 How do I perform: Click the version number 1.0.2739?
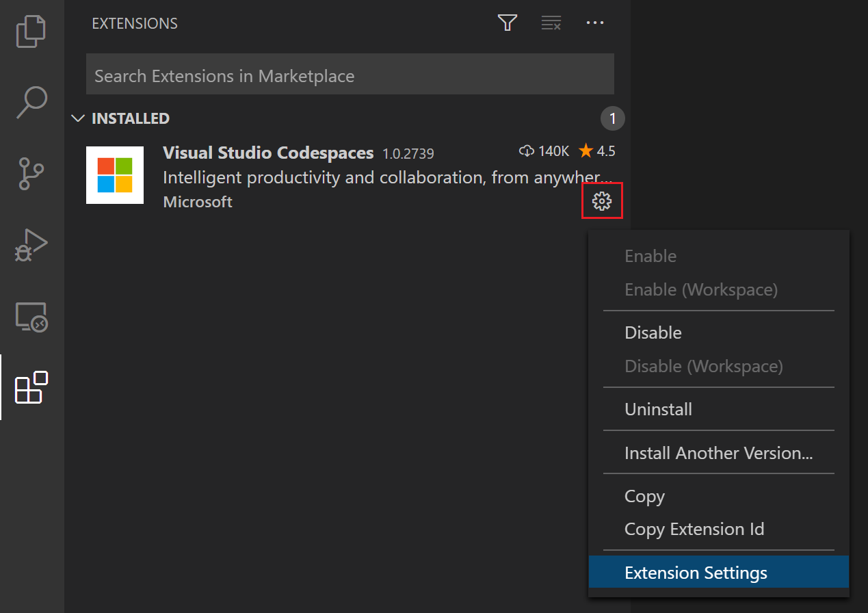pos(408,153)
